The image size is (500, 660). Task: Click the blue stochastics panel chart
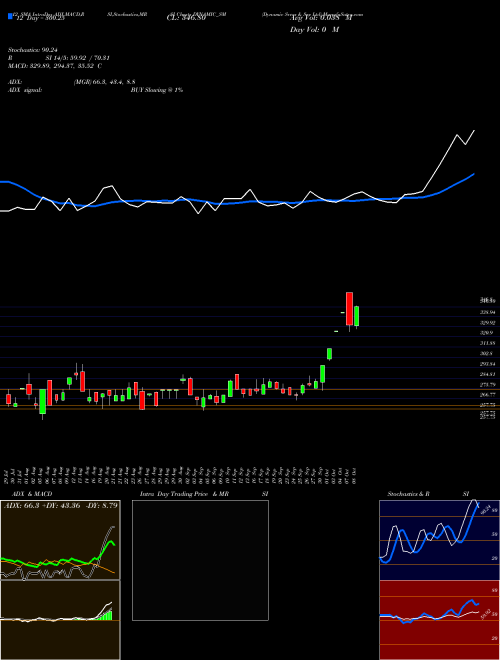tap(439, 540)
